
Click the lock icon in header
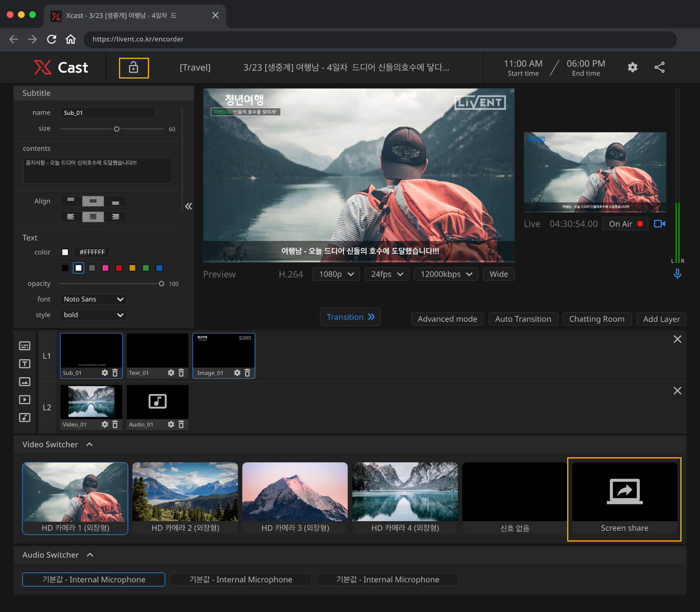134,68
